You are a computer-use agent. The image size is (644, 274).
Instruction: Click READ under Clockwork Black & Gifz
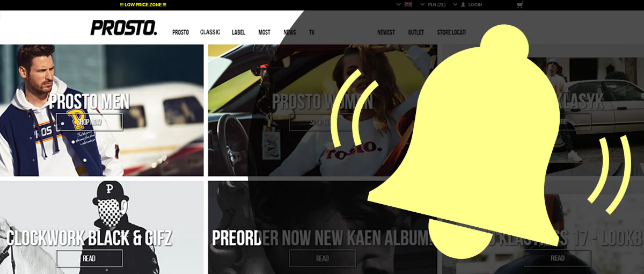89,258
